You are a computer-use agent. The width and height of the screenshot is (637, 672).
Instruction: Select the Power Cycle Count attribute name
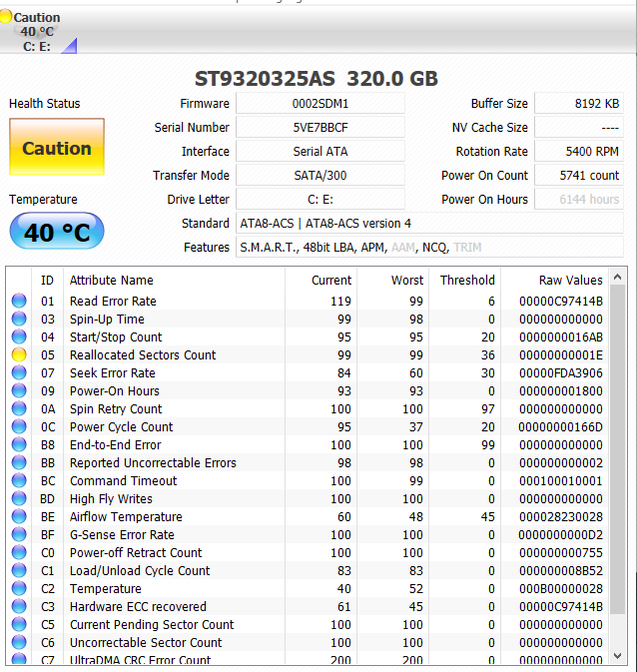tap(122, 426)
